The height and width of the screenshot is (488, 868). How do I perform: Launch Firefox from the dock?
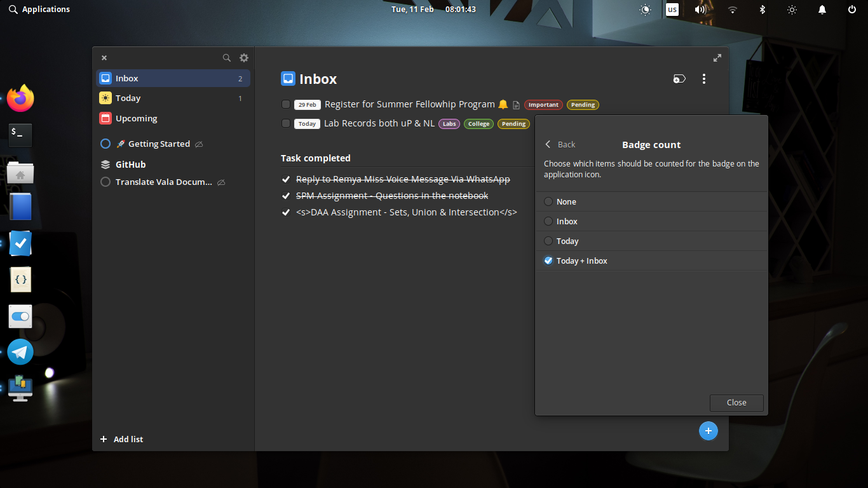(x=20, y=98)
